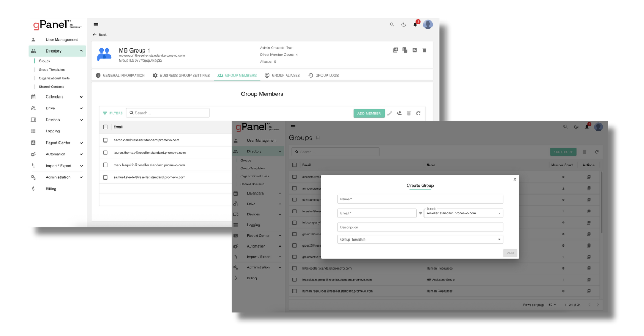Click the Description field in Create Group
The image size is (644, 336).
click(420, 227)
